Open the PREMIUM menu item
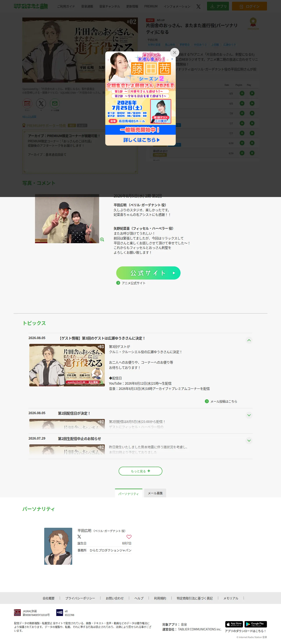 (x=151, y=7)
